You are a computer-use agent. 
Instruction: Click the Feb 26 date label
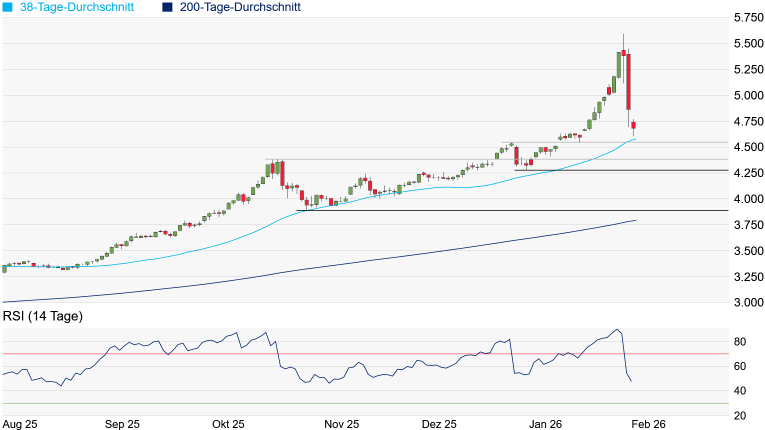pyautogui.click(x=652, y=424)
